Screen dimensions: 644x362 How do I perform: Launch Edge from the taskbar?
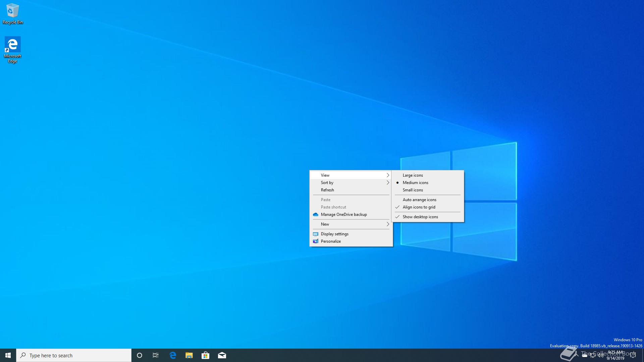[x=173, y=355]
